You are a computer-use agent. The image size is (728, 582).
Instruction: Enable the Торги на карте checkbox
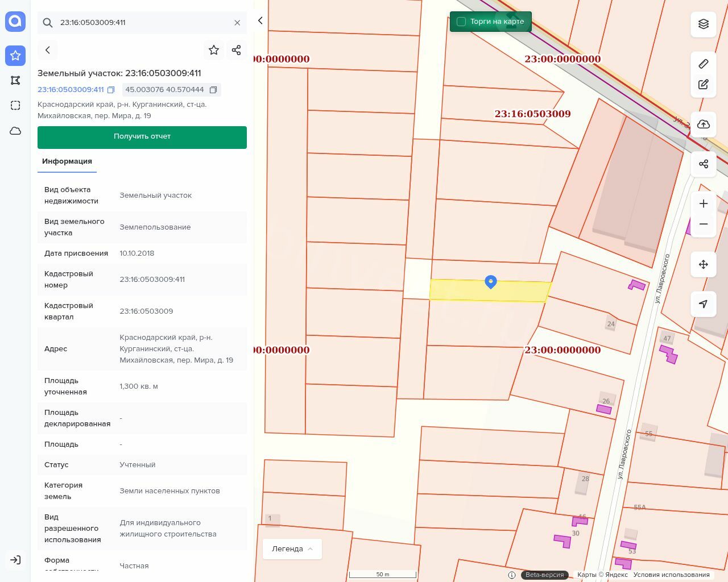[461, 22]
